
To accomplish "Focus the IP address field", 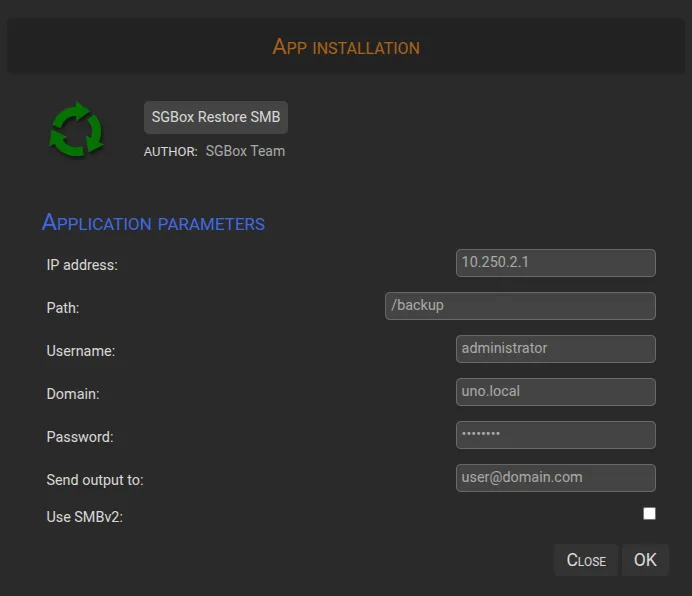I will [x=556, y=263].
